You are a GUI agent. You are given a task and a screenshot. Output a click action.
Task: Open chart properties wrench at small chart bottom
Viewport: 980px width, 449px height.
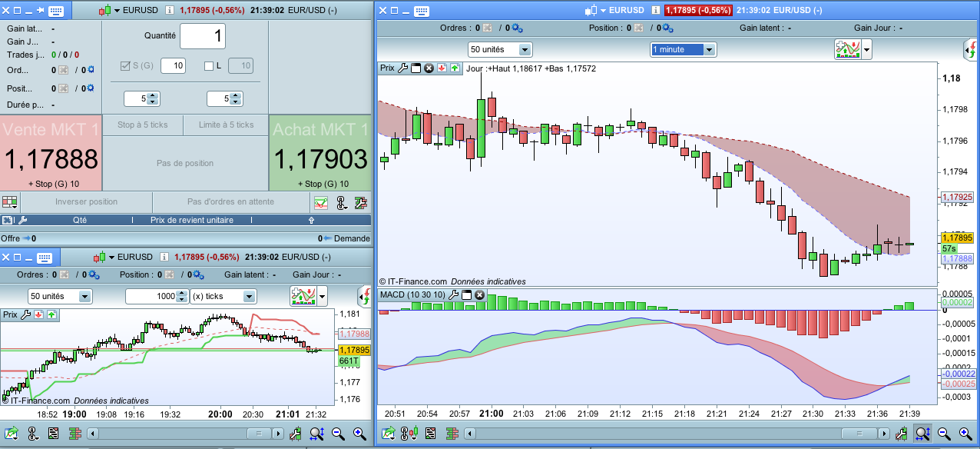295,434
